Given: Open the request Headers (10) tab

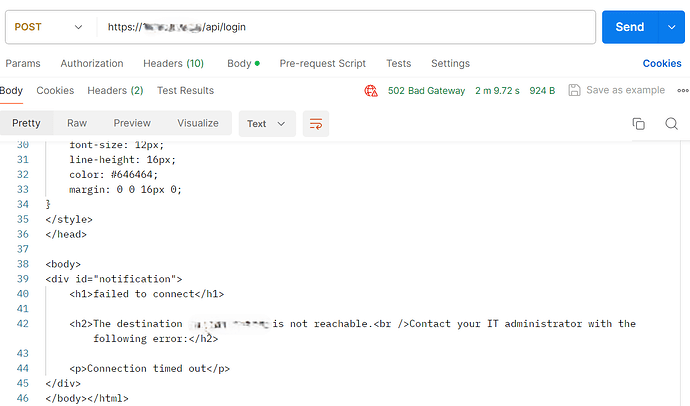Looking at the screenshot, I should (173, 63).
